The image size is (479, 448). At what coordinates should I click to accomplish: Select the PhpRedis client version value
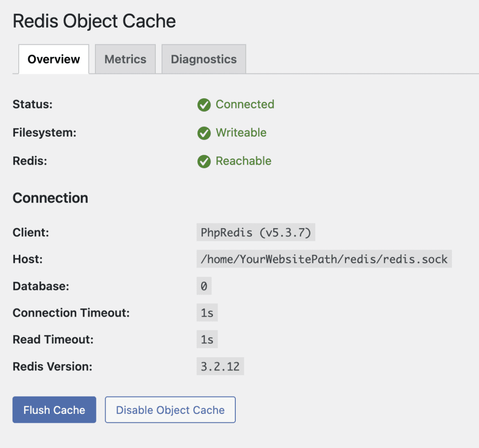pos(255,232)
